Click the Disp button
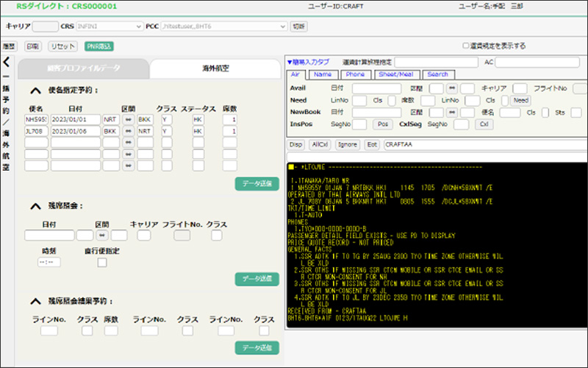Image resolution: width=588 pixels, height=368 pixels. tap(296, 144)
